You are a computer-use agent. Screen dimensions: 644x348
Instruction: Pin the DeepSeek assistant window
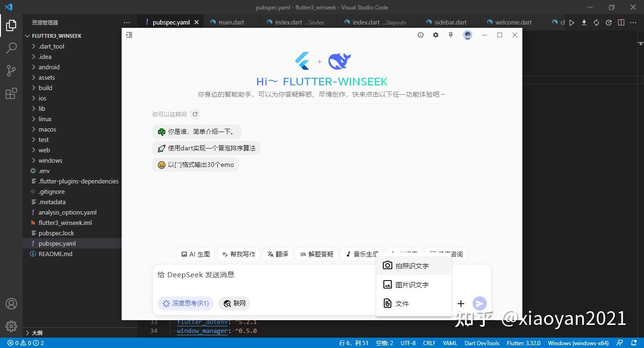click(x=451, y=34)
